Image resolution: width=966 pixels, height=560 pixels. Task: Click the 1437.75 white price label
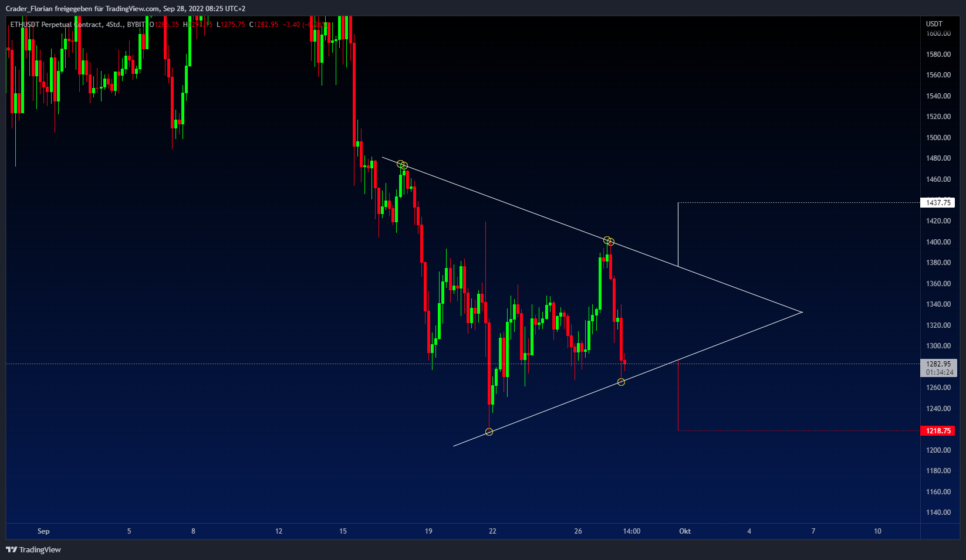click(x=938, y=203)
